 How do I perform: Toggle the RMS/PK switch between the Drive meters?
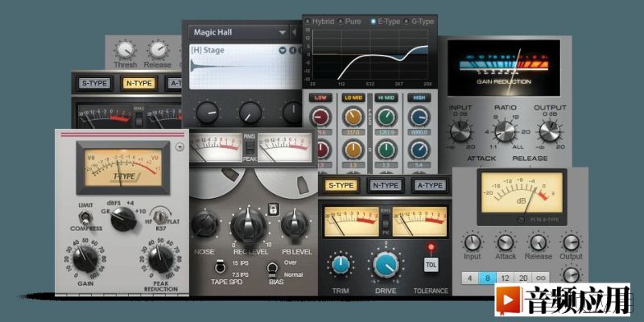point(386,222)
